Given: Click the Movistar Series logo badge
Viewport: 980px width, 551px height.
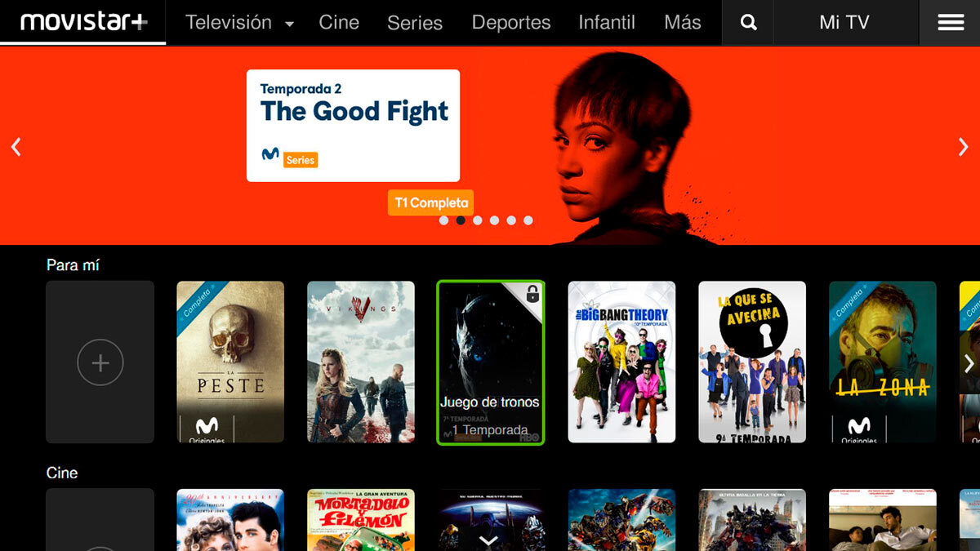Looking at the screenshot, I should [x=289, y=157].
